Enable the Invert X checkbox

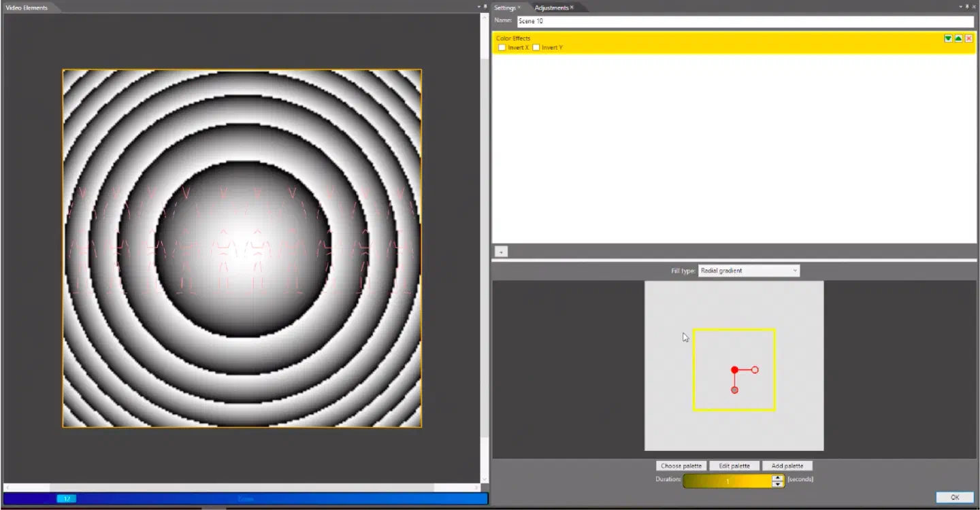pos(502,48)
